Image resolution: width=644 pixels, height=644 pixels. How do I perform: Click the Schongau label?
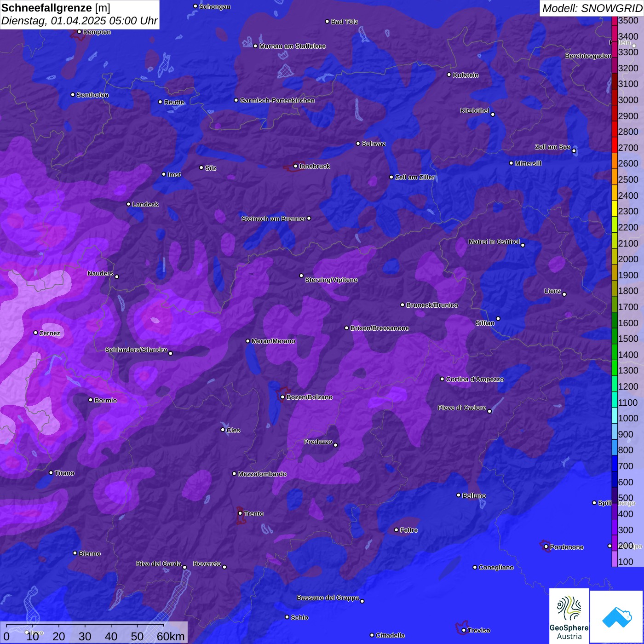coord(215,6)
